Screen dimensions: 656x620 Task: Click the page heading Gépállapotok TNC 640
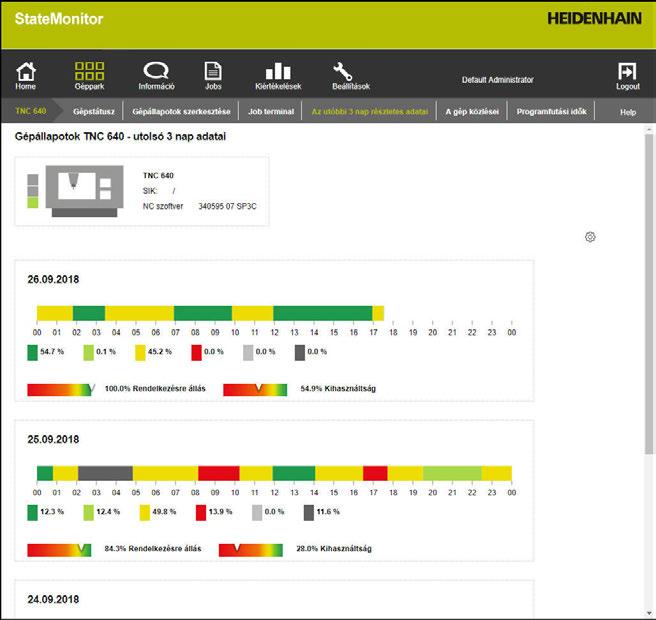click(x=120, y=136)
